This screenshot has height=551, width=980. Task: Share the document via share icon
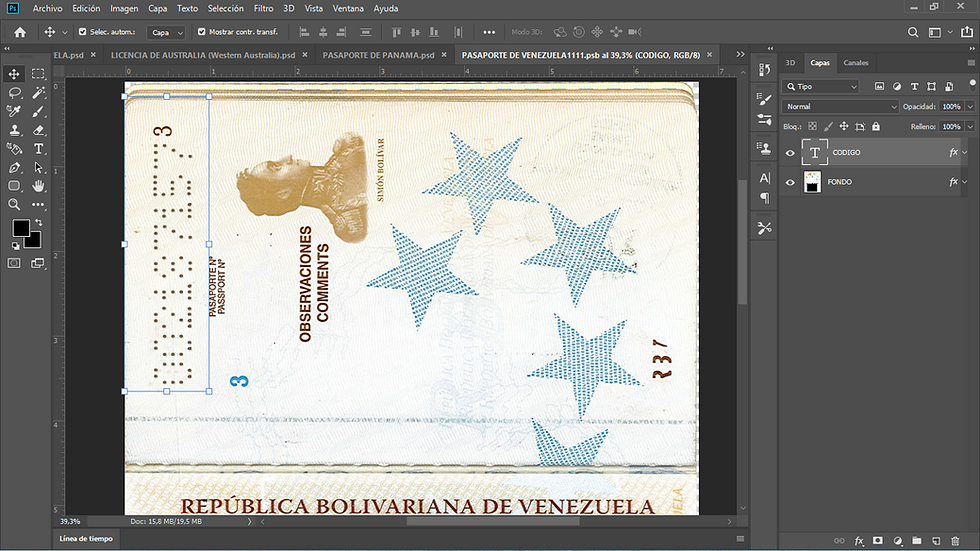967,32
